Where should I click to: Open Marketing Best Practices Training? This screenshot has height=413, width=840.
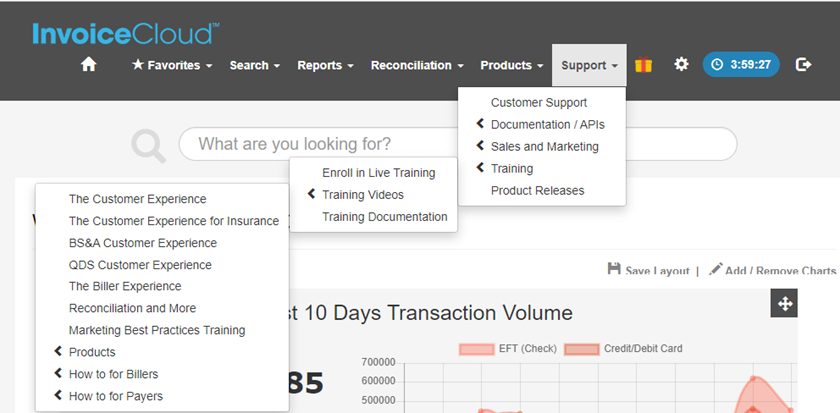click(157, 330)
